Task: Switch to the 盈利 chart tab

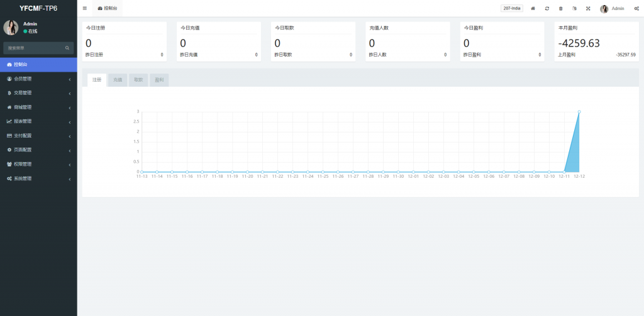Action: [x=159, y=80]
